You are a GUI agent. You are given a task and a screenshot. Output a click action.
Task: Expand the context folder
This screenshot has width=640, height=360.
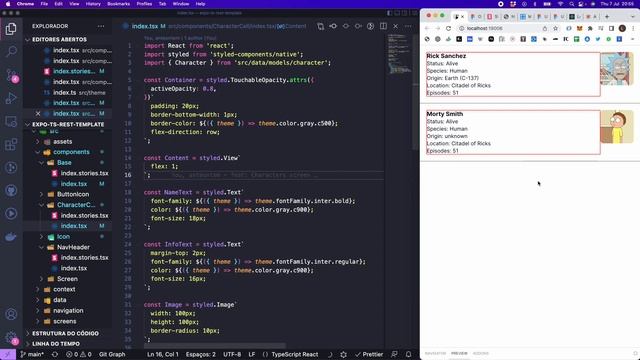pyautogui.click(x=64, y=289)
